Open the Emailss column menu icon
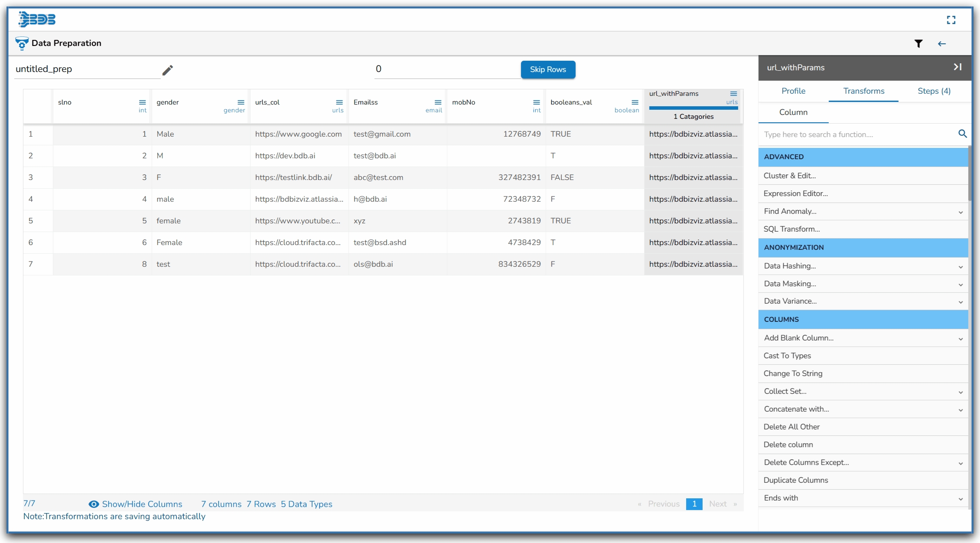Viewport: 980px width, 543px height. pyautogui.click(x=438, y=102)
